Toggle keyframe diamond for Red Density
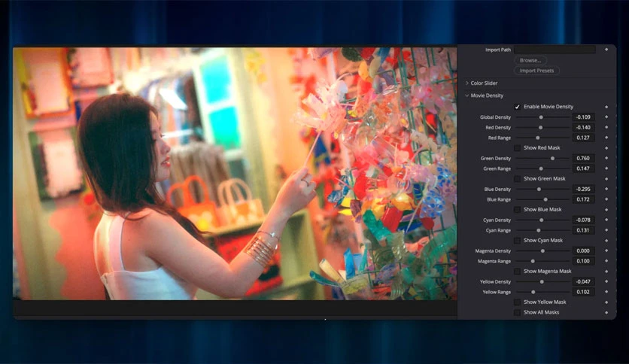Screen dimensions: 629x364 tap(606, 127)
